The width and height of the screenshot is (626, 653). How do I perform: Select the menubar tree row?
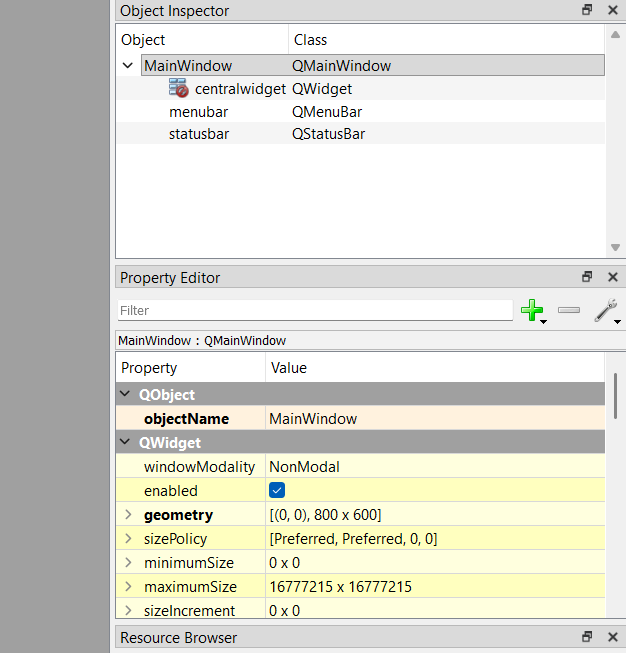pos(360,112)
